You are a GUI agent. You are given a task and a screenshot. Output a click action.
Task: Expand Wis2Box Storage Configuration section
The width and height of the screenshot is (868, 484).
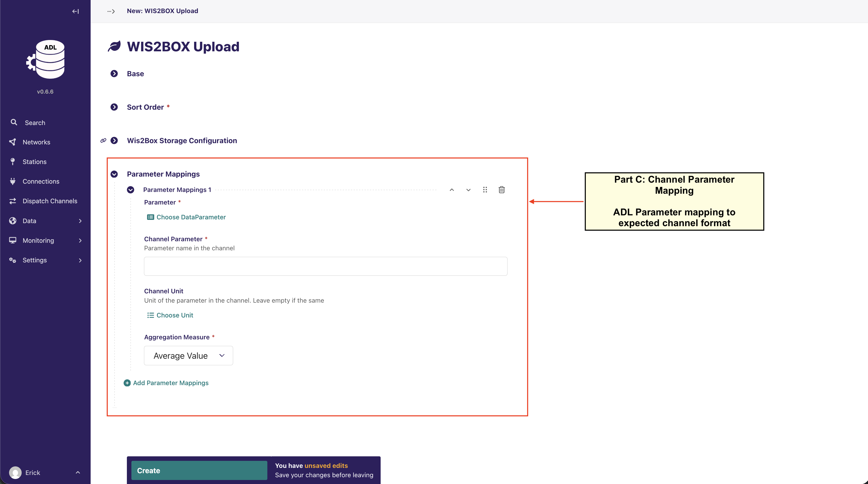coord(114,140)
